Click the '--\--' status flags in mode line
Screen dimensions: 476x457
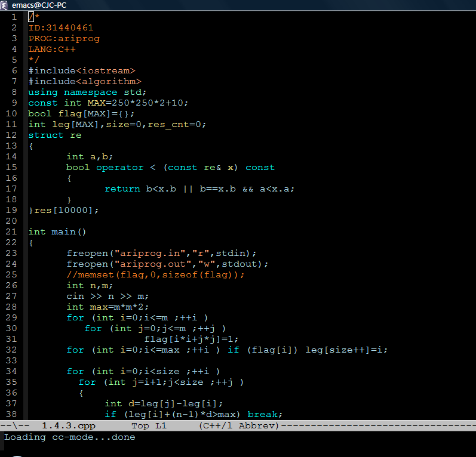coord(15,426)
